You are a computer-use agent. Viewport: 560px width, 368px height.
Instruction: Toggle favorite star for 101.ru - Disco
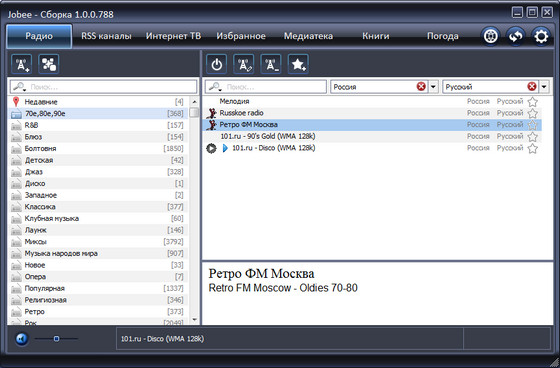(532, 148)
